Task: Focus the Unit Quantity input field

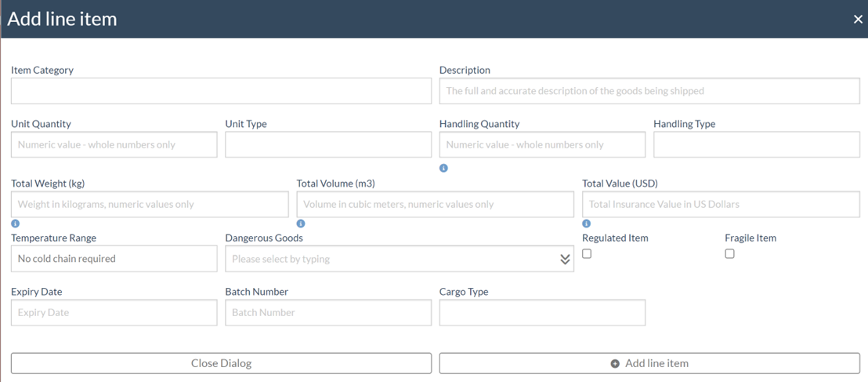Action: coord(114,144)
